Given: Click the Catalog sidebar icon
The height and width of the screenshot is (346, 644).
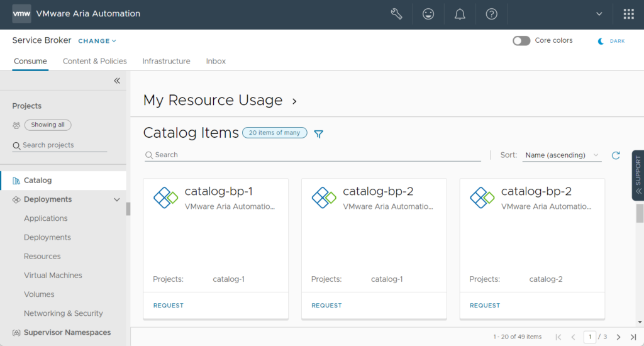Looking at the screenshot, I should (x=16, y=181).
